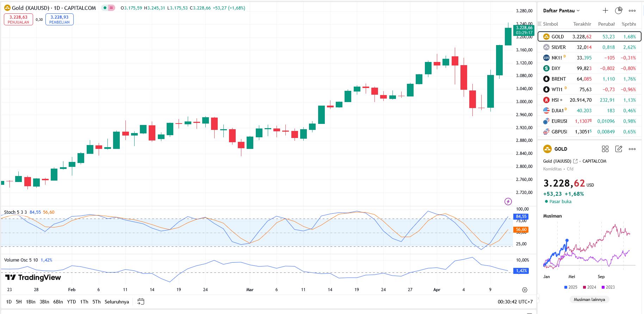This screenshot has height=314, width=644.
Task: Open the external link icon next to Gold (XAUUSD)
Action: (575, 161)
